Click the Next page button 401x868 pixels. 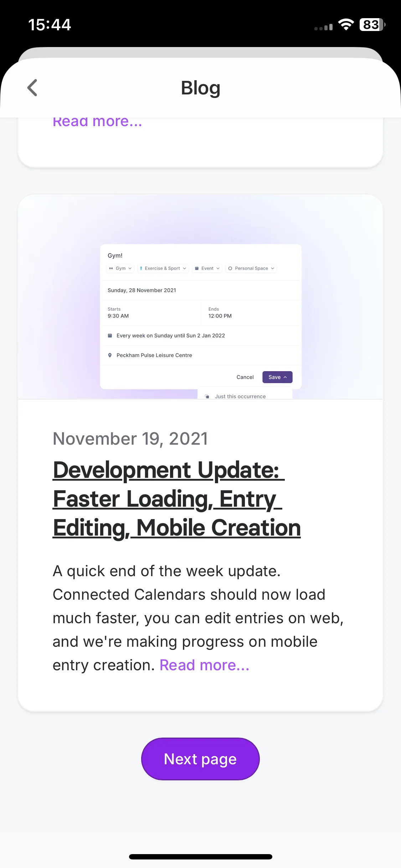200,759
